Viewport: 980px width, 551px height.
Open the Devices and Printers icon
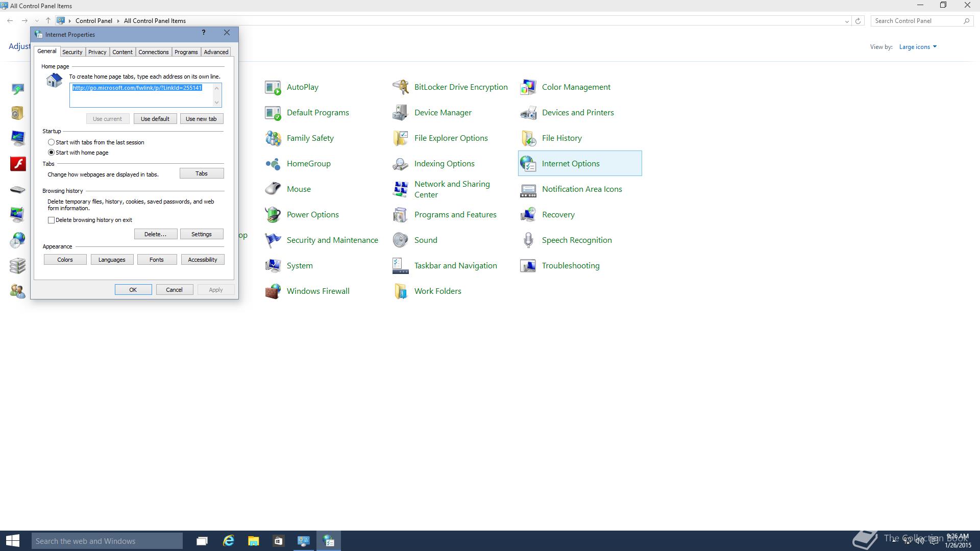point(528,113)
